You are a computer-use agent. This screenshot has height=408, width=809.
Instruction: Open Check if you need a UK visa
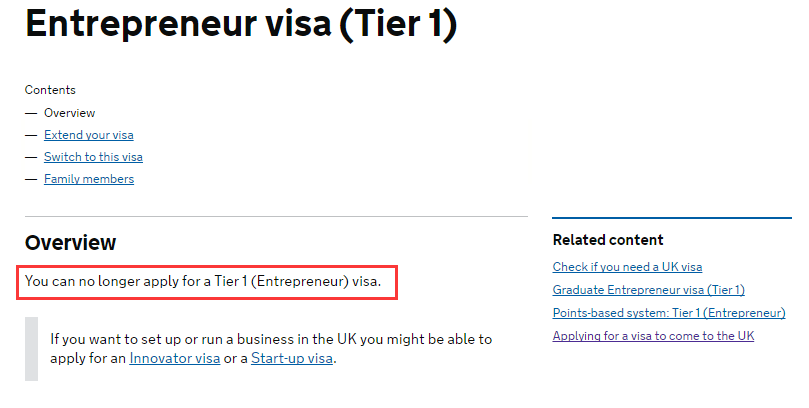tap(627, 267)
